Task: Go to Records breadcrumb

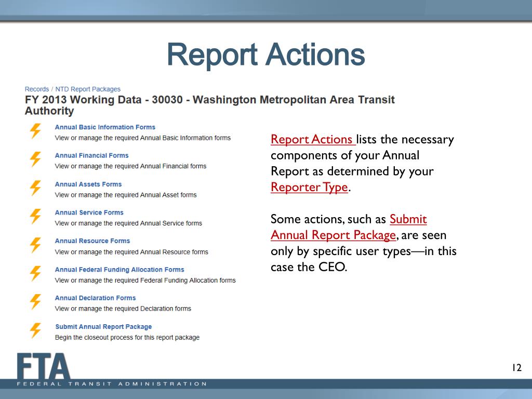Action: click(37, 89)
